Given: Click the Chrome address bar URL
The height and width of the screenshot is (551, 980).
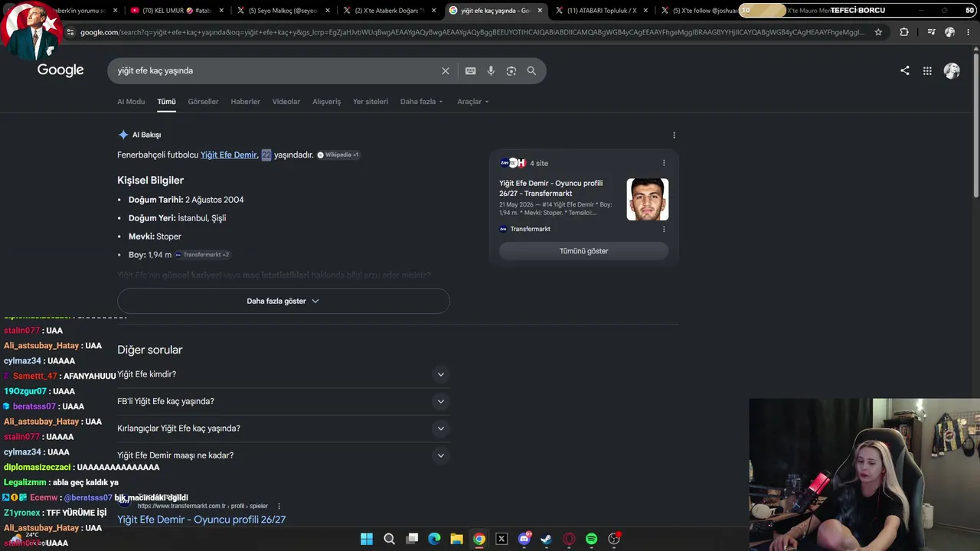Looking at the screenshot, I should click(472, 32).
